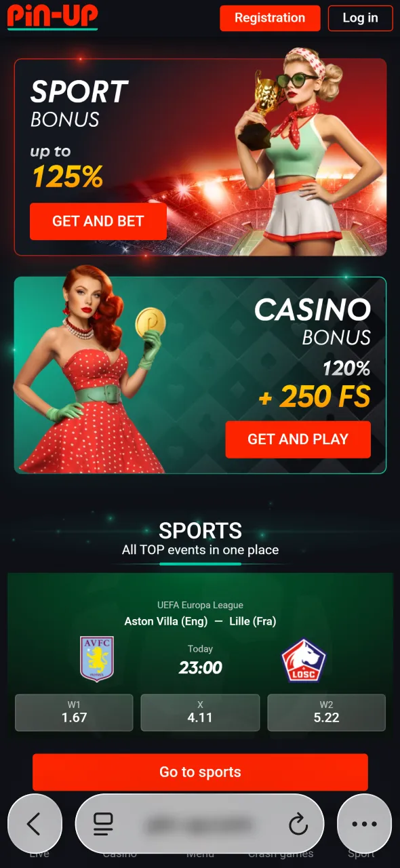
Task: Open browser three-dots more menu
Action: coord(364,824)
